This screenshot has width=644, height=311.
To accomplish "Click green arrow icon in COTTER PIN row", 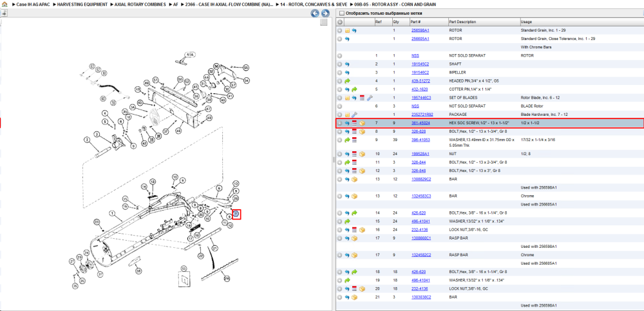I will [x=354, y=89].
